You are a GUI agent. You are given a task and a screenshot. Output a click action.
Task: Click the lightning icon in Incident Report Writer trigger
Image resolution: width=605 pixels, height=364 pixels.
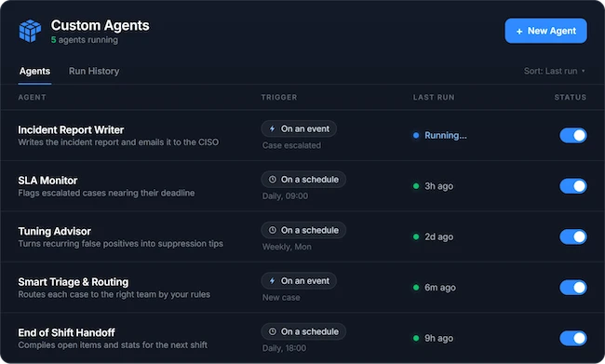(272, 128)
